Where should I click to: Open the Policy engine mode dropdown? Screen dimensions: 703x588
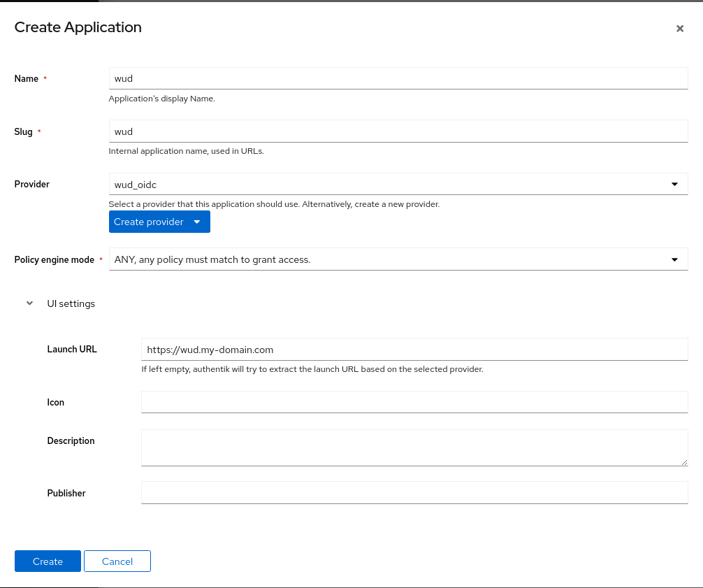pyautogui.click(x=398, y=259)
